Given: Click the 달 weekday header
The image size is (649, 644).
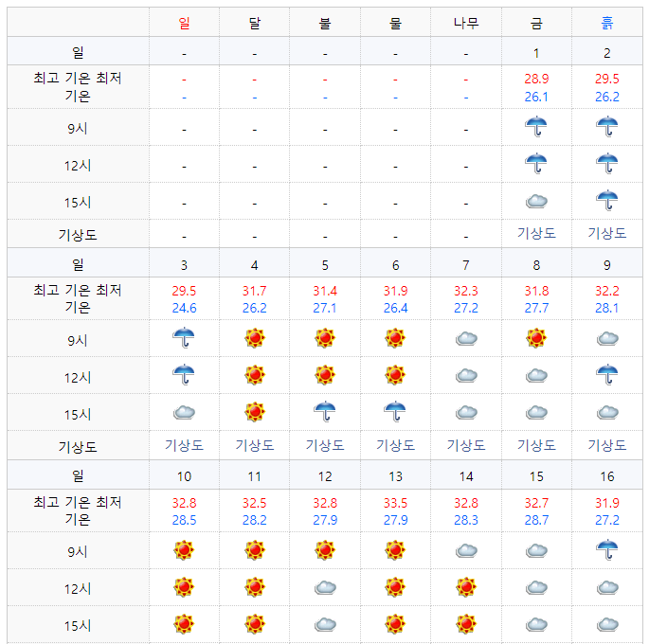Looking at the screenshot, I should pos(254,23).
